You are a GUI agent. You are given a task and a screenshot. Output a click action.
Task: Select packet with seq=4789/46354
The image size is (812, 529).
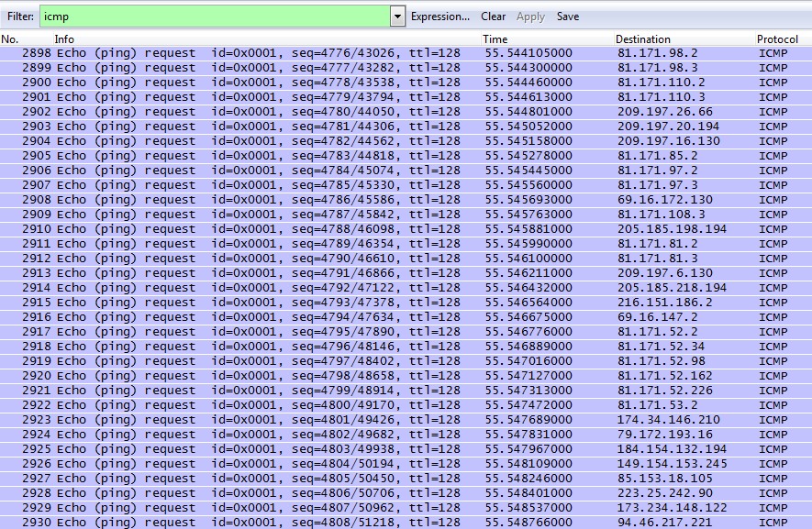[x=406, y=244]
